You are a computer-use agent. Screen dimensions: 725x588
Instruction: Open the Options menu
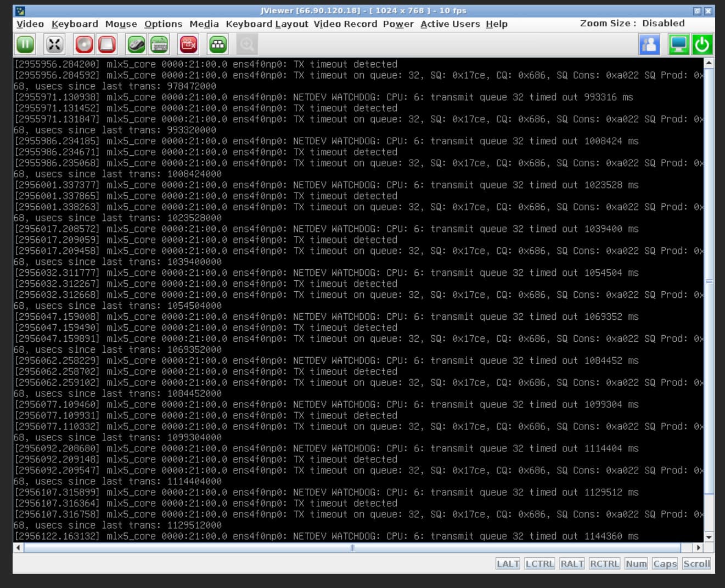164,24
